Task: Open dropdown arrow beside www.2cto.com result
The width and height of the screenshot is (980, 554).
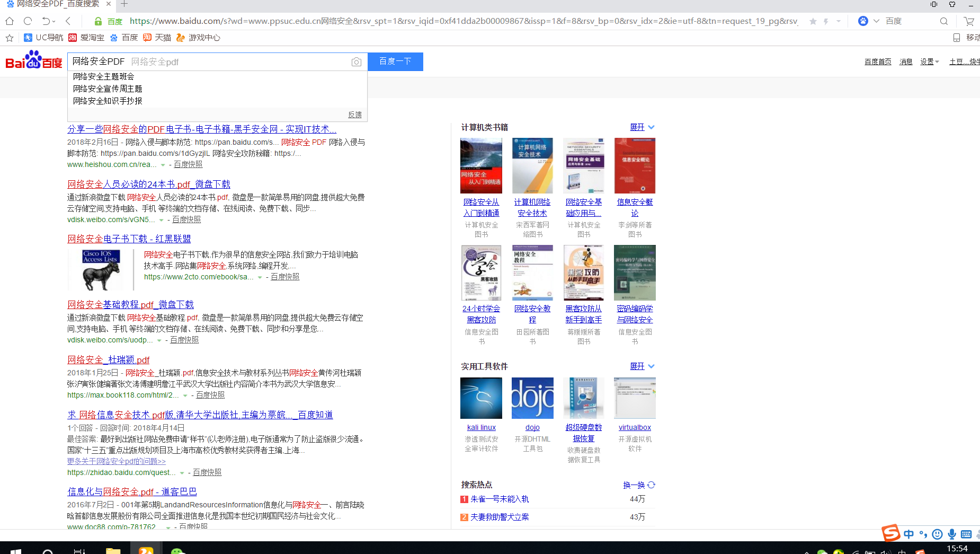Action: coord(260,277)
